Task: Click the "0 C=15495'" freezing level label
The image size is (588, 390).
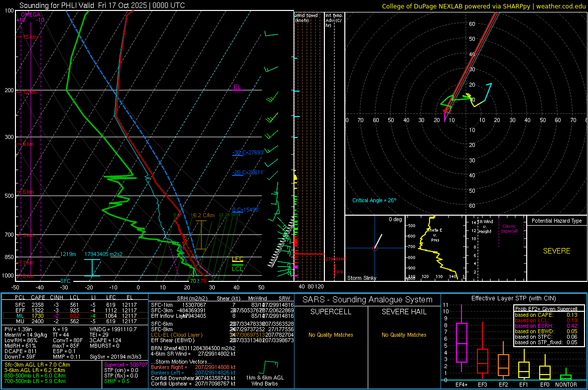Action: [246, 210]
